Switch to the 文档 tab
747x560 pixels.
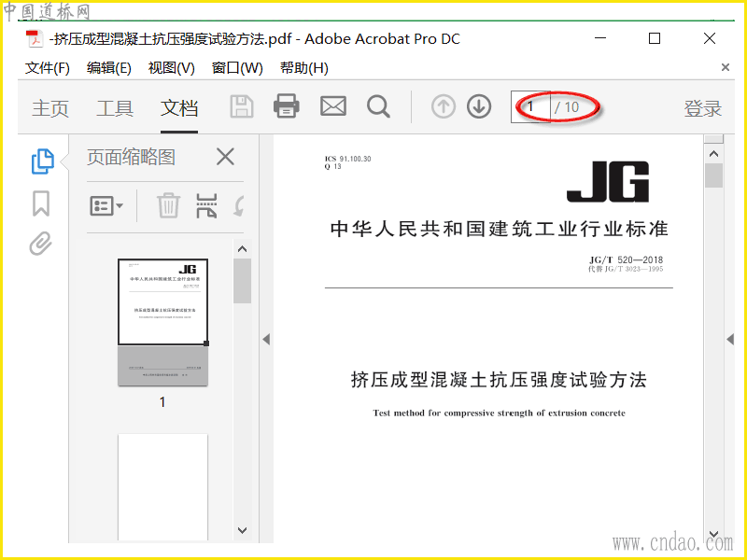tap(179, 108)
